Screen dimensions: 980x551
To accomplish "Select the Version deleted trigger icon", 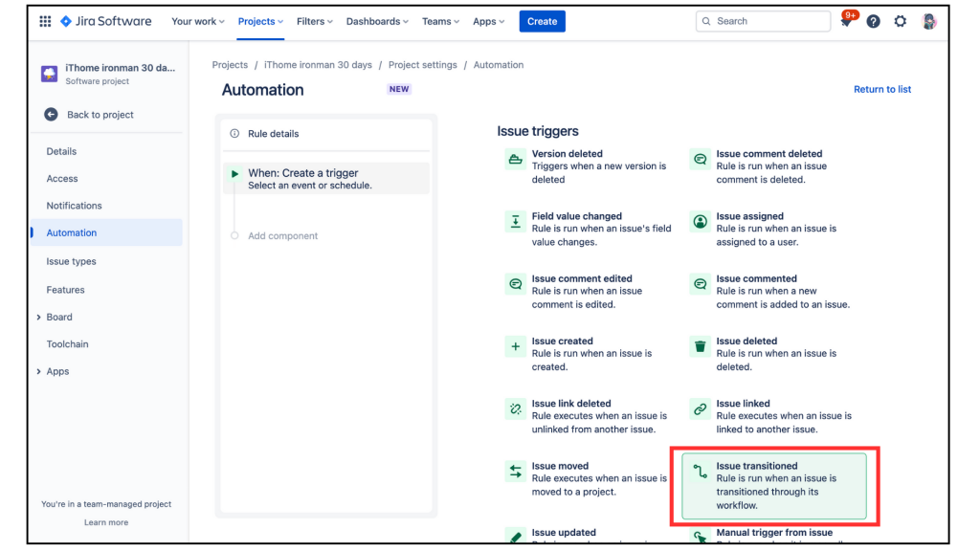I will coord(515,160).
